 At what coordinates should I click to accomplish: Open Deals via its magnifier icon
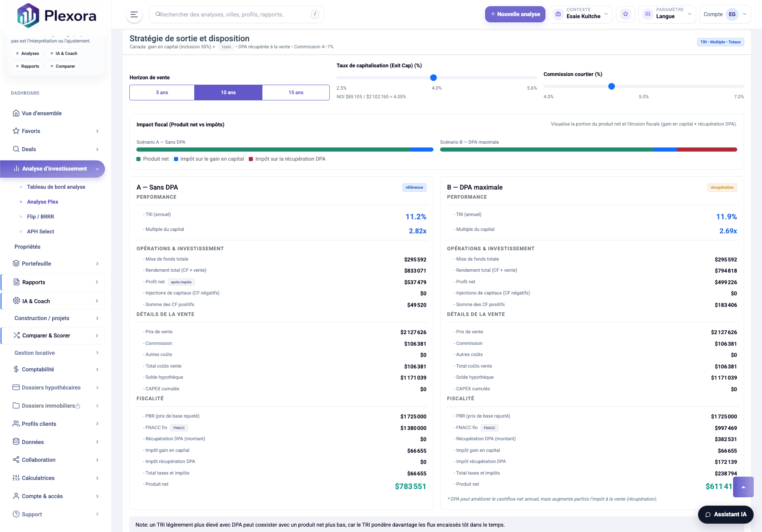click(x=16, y=149)
